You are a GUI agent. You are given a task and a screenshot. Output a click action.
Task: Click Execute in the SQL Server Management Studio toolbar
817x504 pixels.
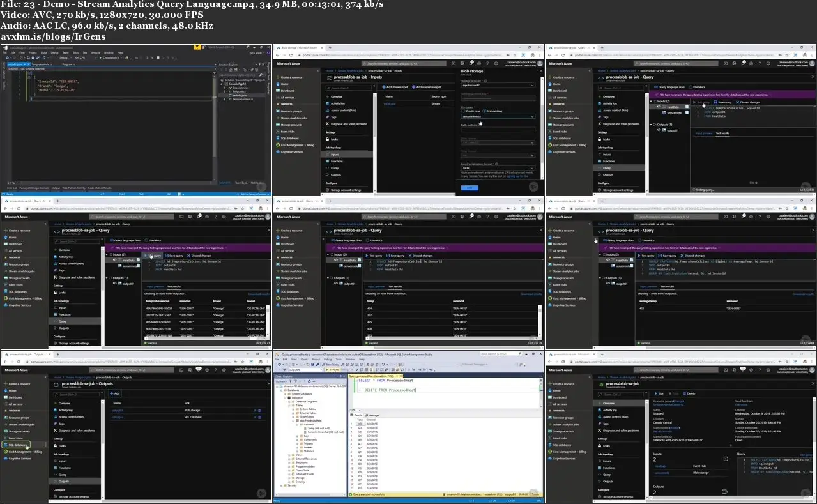332,369
